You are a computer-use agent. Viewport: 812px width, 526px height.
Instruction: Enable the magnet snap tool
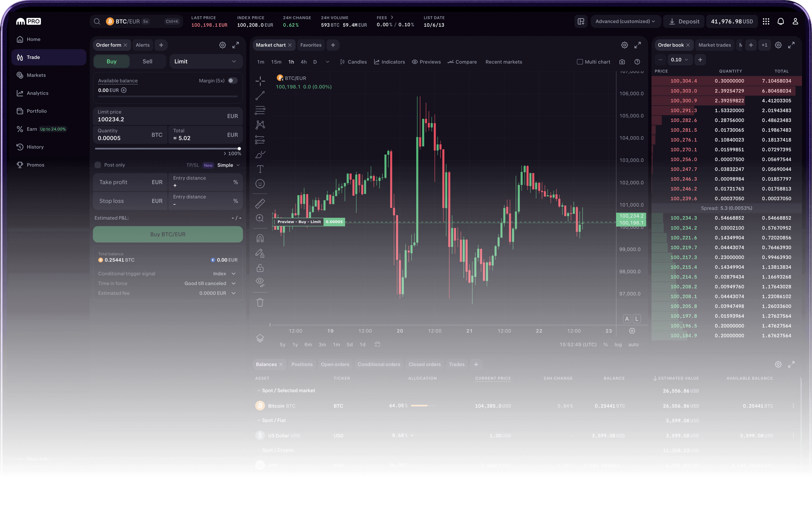[x=260, y=238]
